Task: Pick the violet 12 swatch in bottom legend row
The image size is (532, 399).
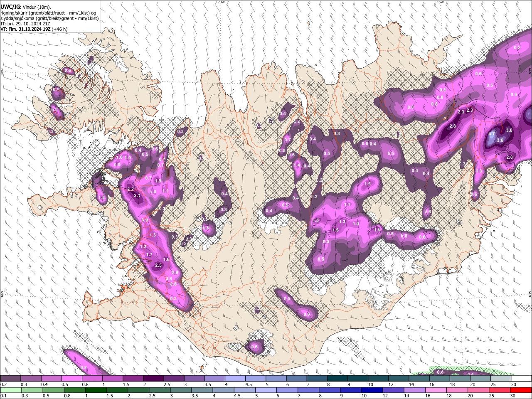Action: coord(394,390)
